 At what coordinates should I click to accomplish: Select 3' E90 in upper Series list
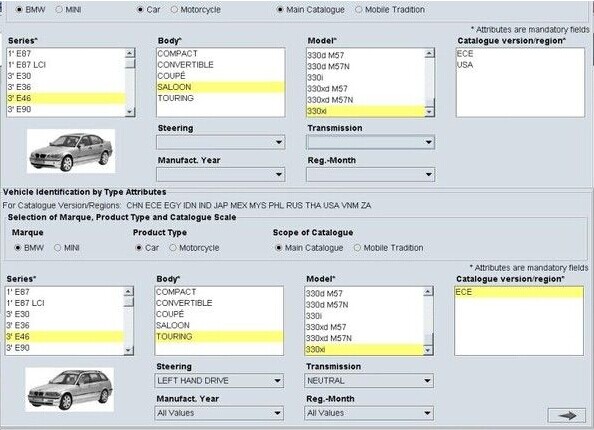tap(66, 109)
